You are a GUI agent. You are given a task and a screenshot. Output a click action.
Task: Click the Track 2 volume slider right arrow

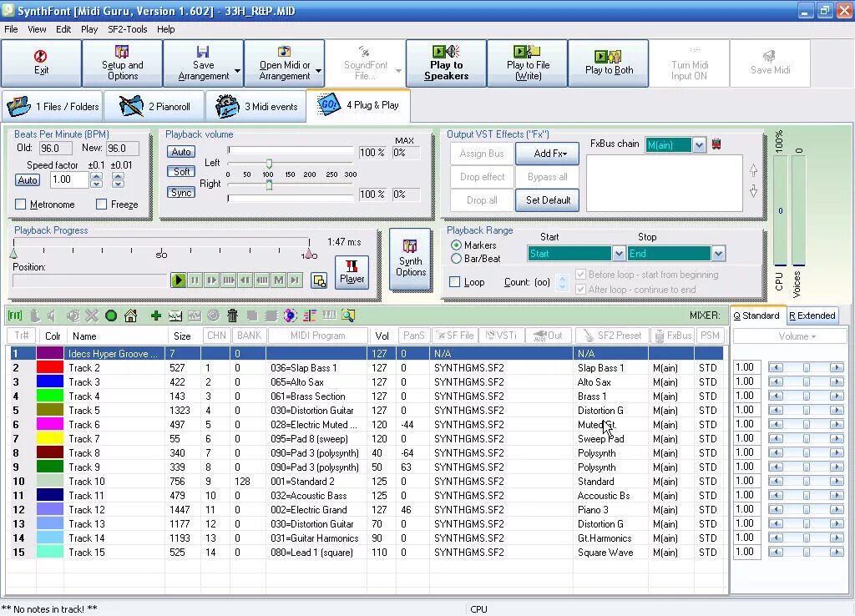(836, 368)
